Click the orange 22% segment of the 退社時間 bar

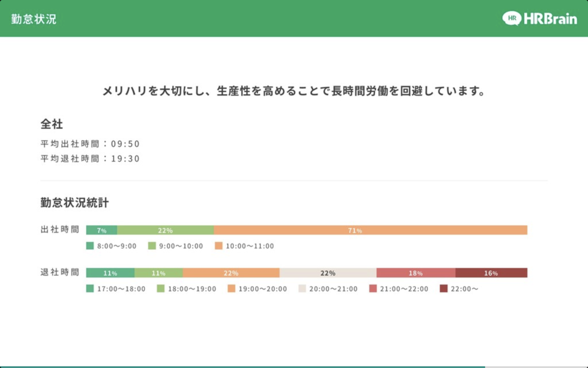tap(231, 273)
